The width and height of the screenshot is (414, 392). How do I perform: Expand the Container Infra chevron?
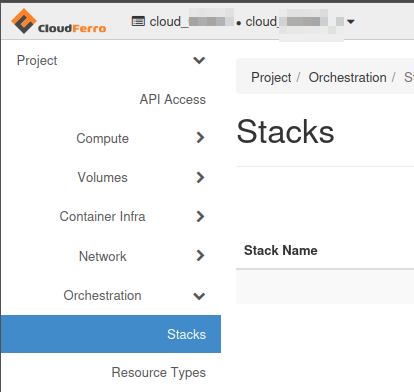(200, 216)
